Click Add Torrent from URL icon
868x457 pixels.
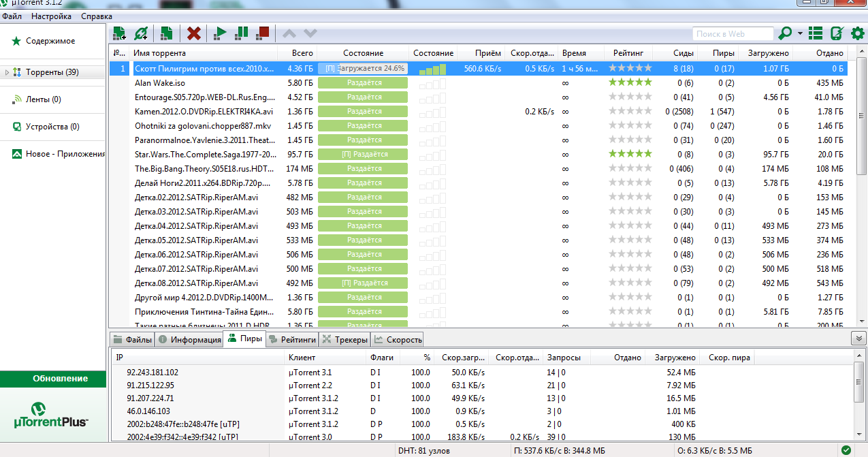click(141, 33)
